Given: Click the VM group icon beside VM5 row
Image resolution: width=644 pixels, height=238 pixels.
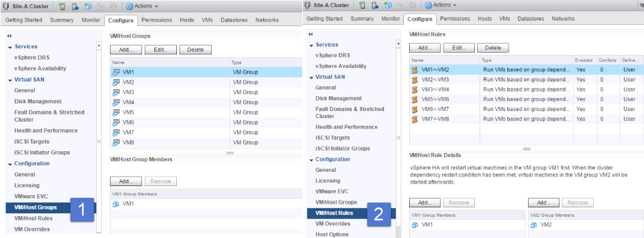Looking at the screenshot, I should click(116, 112).
